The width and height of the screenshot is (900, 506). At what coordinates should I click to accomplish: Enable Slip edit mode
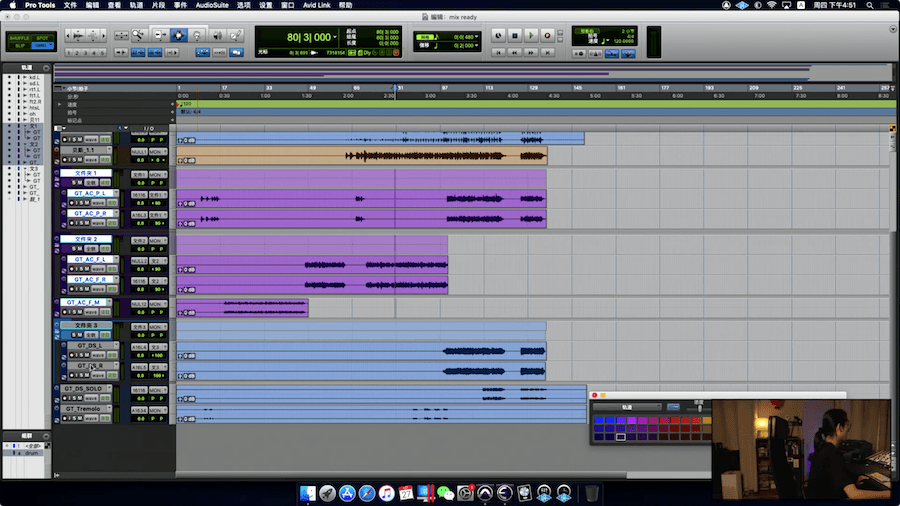[x=20, y=45]
